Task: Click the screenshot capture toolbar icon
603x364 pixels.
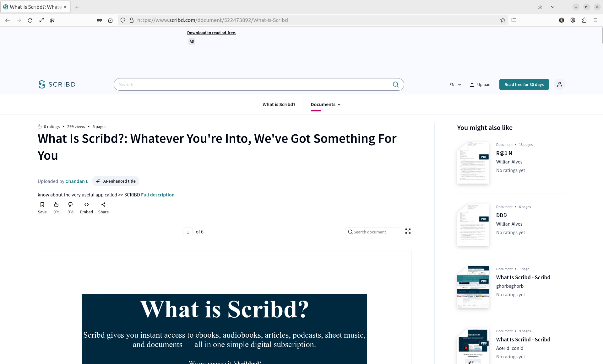Action: 53,20
